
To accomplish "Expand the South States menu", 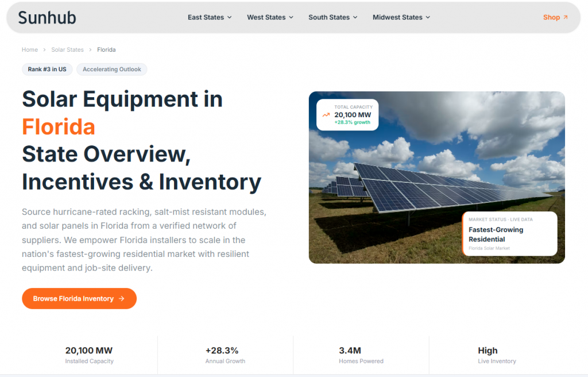I will click(333, 17).
